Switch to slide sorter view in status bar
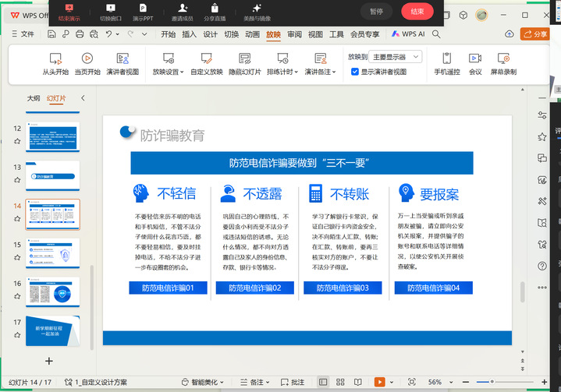This screenshot has width=561, height=392. (x=340, y=382)
